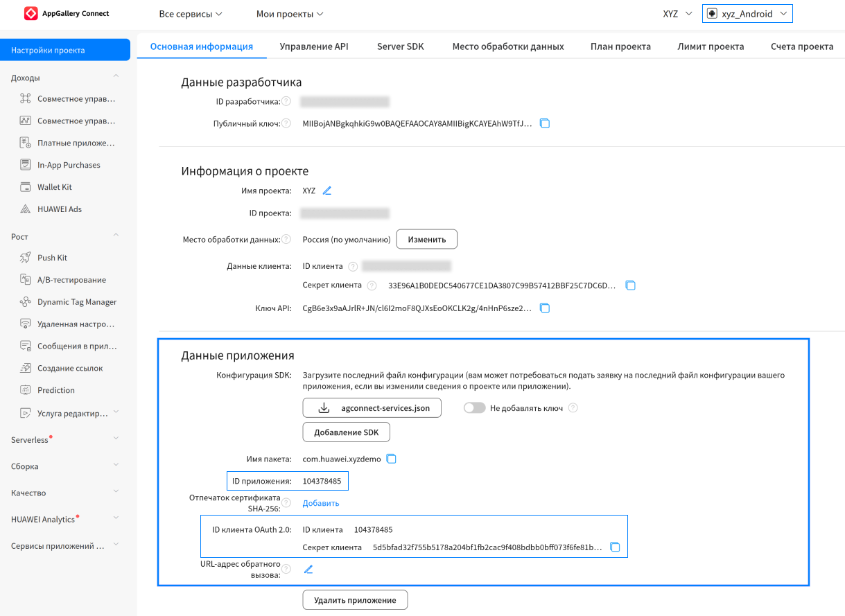Copy the OAuth 2.0 client secret
845x616 pixels.
click(614, 547)
